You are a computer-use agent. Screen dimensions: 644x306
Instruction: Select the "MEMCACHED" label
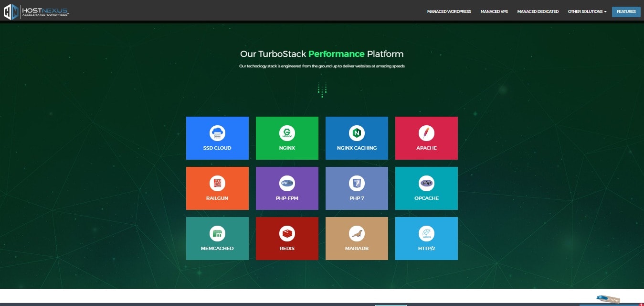pyautogui.click(x=217, y=249)
